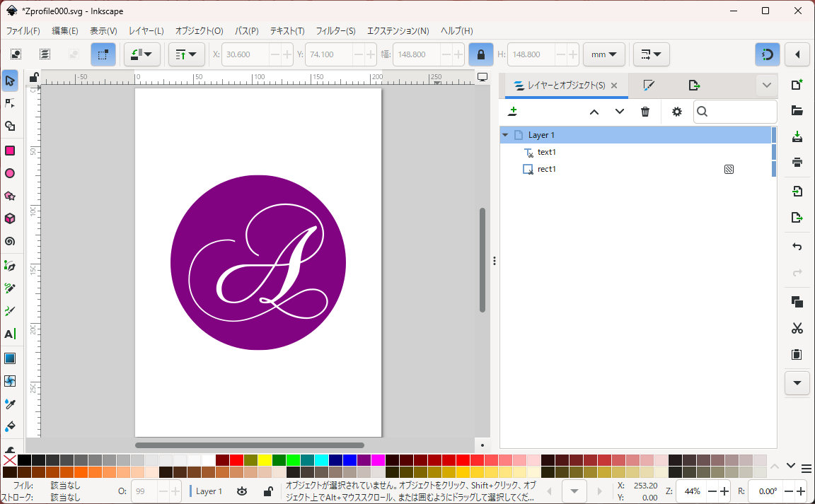
Task: Toggle Layer 1 lock in status bar
Action: tap(268, 491)
